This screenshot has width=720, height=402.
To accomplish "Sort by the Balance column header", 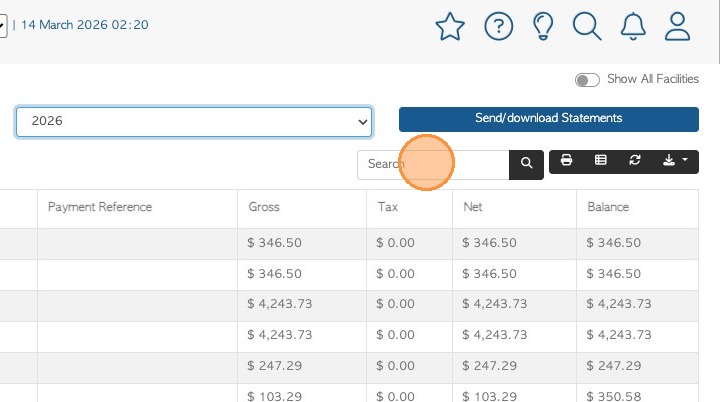I will pos(608,207).
